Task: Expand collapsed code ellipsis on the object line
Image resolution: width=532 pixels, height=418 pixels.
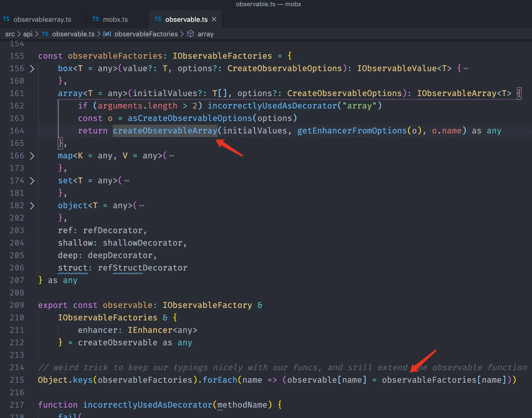Action: (142, 205)
